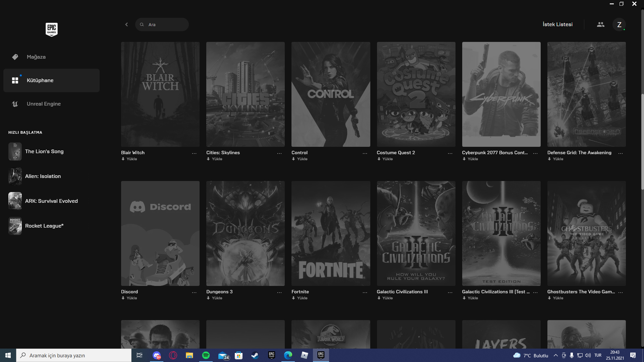
Task: Open options menu for Control
Action: (x=365, y=153)
